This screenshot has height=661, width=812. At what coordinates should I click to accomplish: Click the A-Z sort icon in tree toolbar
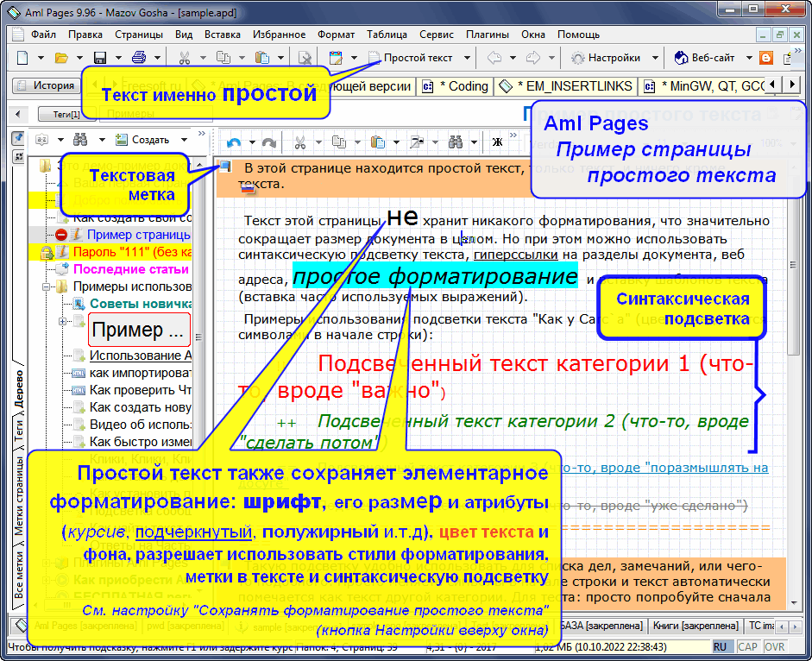(41, 140)
